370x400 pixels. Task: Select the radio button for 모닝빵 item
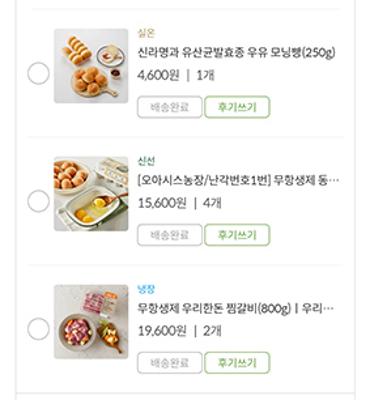coord(38,74)
